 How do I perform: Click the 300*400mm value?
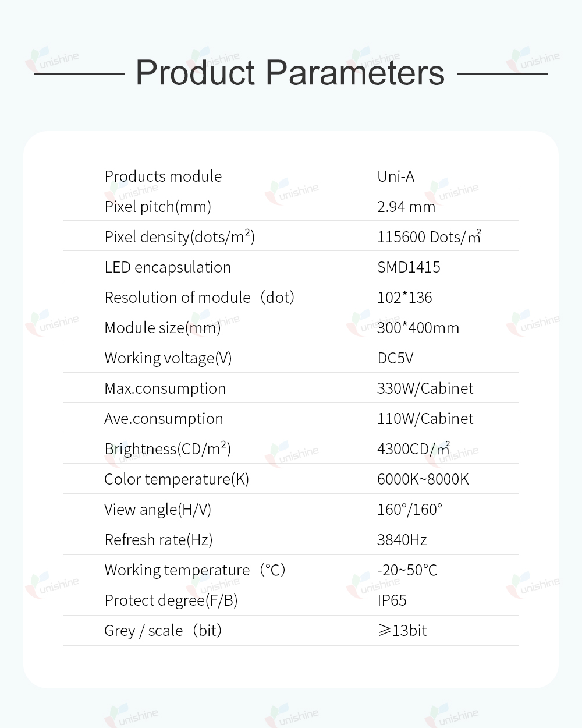418,327
